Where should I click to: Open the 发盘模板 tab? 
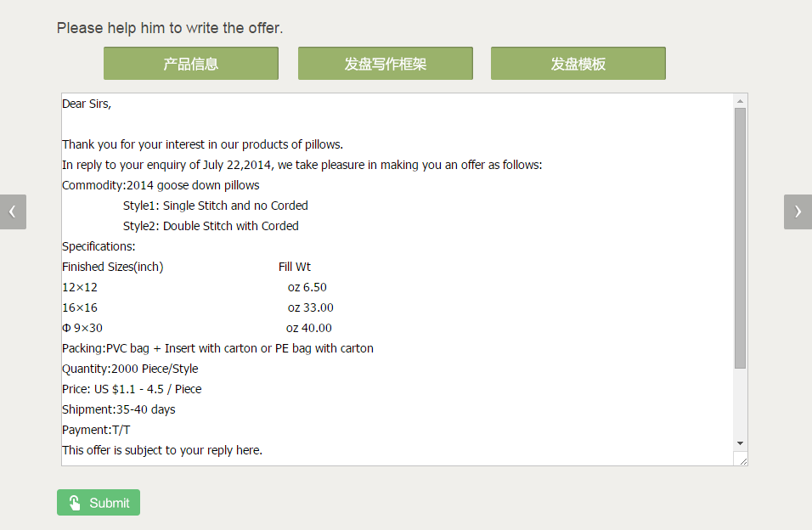578,64
